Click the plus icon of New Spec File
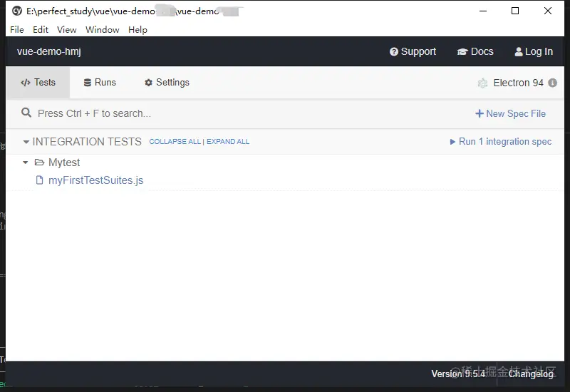Image resolution: width=570 pixels, height=392 pixels. pos(479,114)
